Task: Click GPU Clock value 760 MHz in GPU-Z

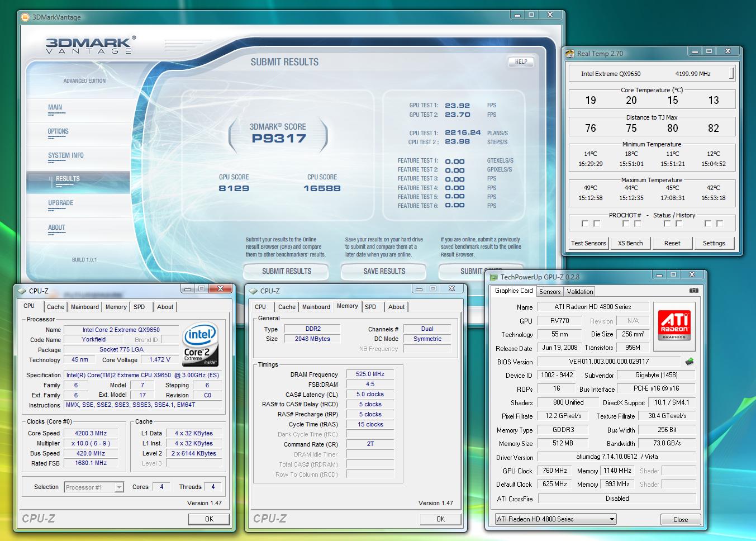Action: click(x=555, y=471)
